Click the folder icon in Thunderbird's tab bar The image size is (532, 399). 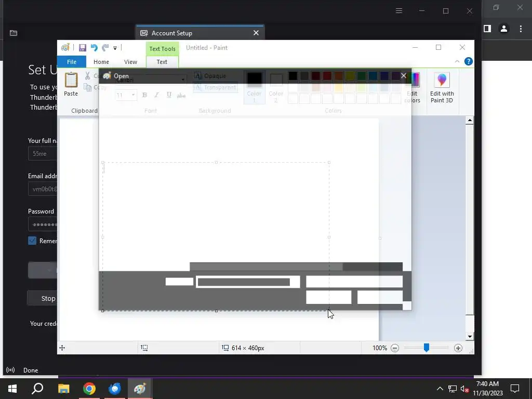(14, 33)
